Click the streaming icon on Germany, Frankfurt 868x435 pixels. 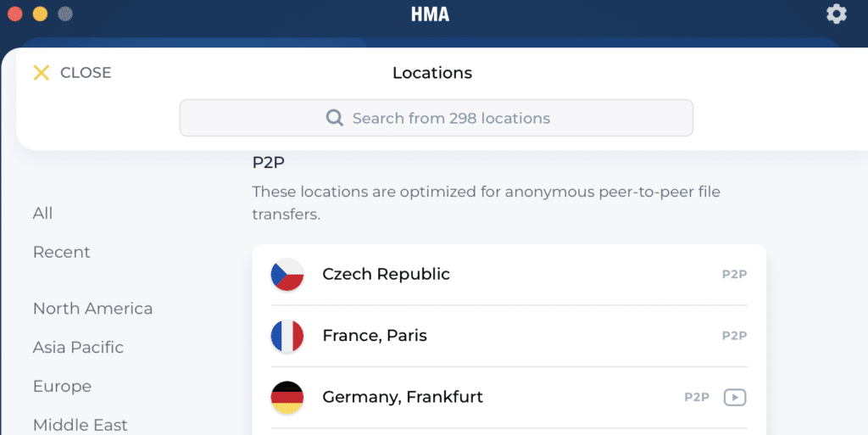[735, 397]
